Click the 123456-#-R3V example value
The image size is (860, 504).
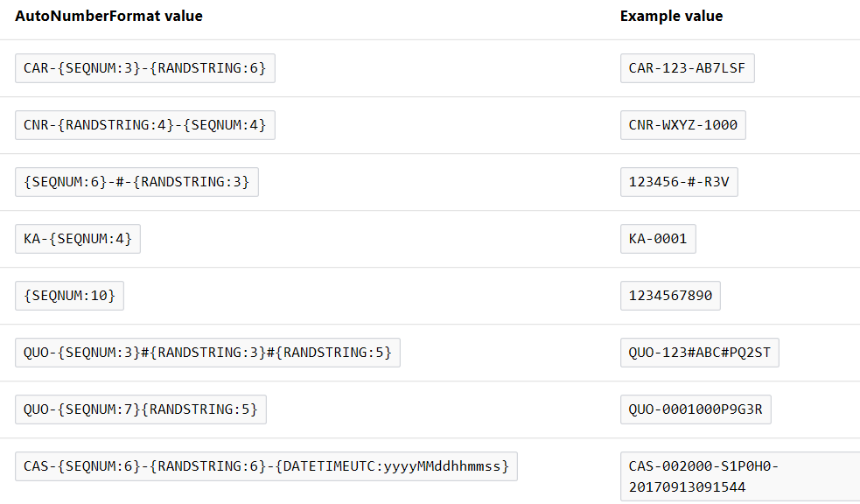[678, 182]
